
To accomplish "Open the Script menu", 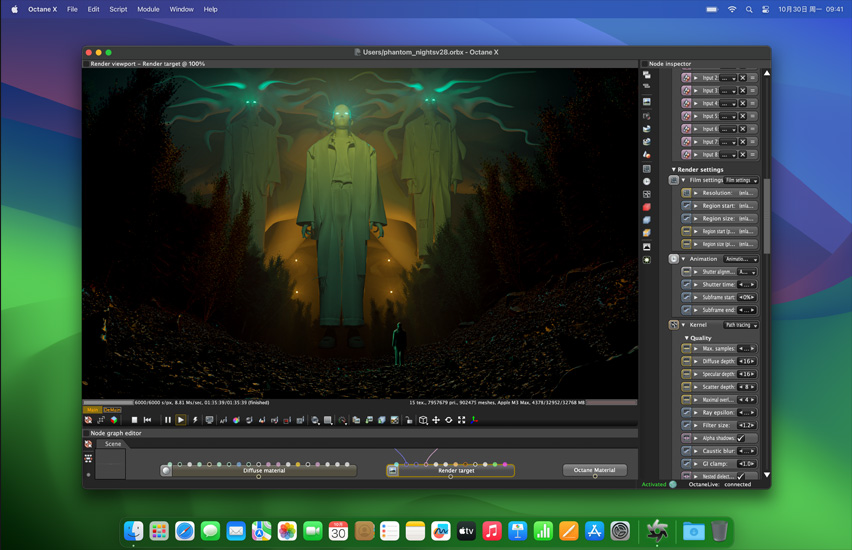I will (118, 9).
